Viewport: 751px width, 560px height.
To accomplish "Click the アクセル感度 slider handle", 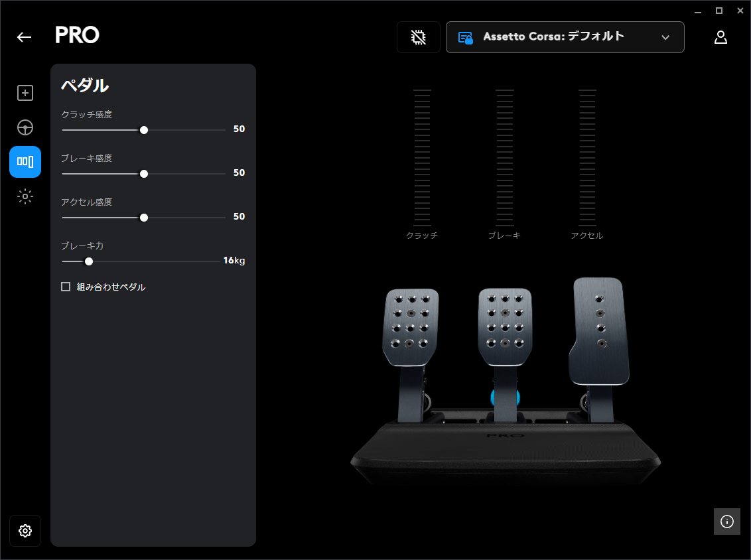I will 144,218.
